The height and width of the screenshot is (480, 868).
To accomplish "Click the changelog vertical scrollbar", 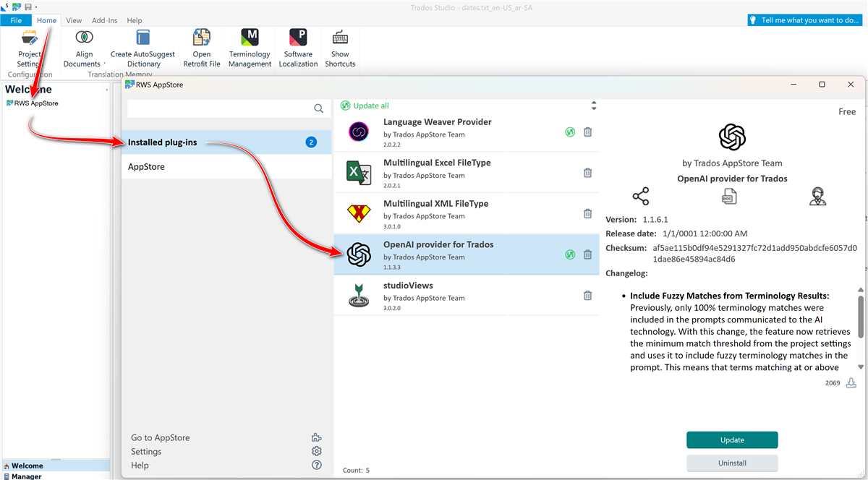I will (861, 318).
